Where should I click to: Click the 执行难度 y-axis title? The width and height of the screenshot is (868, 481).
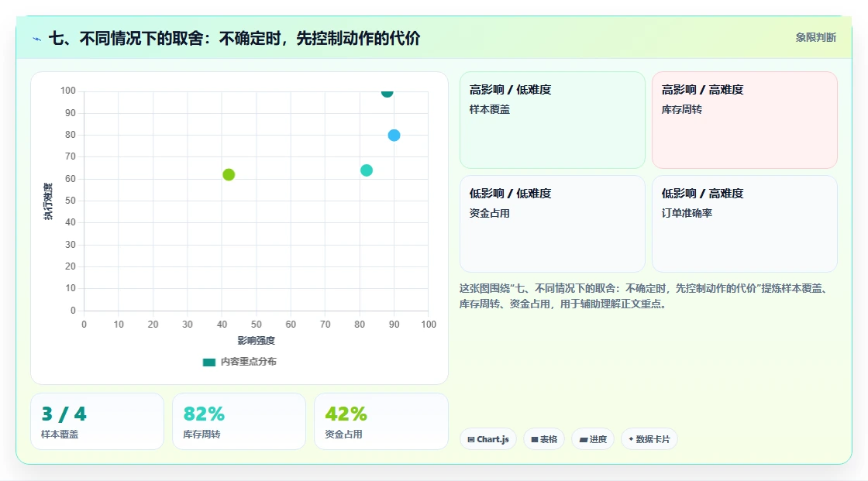tap(48, 201)
